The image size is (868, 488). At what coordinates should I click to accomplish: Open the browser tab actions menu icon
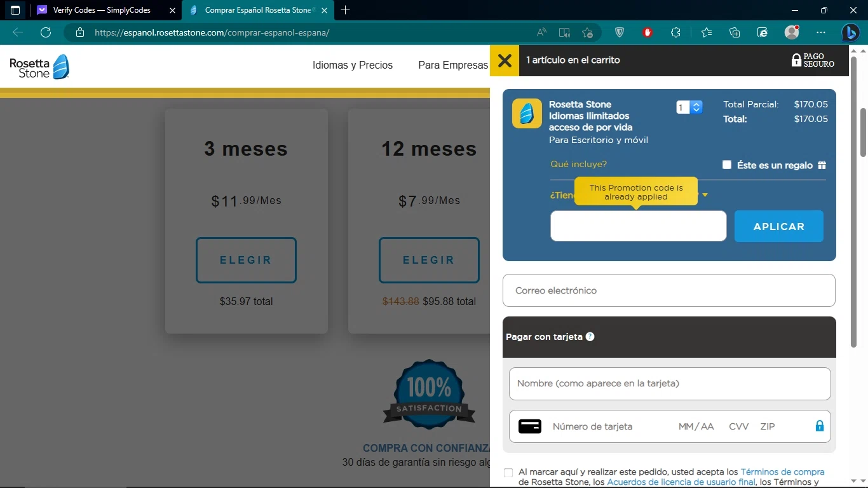15,10
